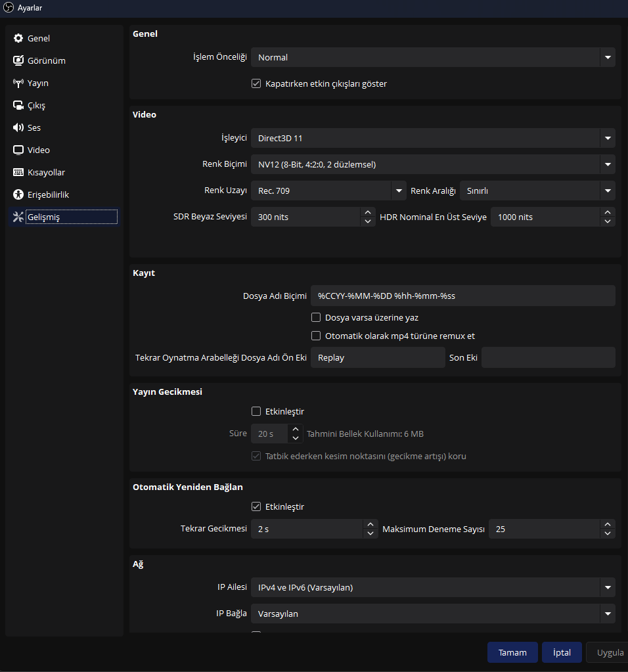Increase SDR Beyaz Seviyesi with up arrow
This screenshot has height=672, width=628.
pos(368,212)
